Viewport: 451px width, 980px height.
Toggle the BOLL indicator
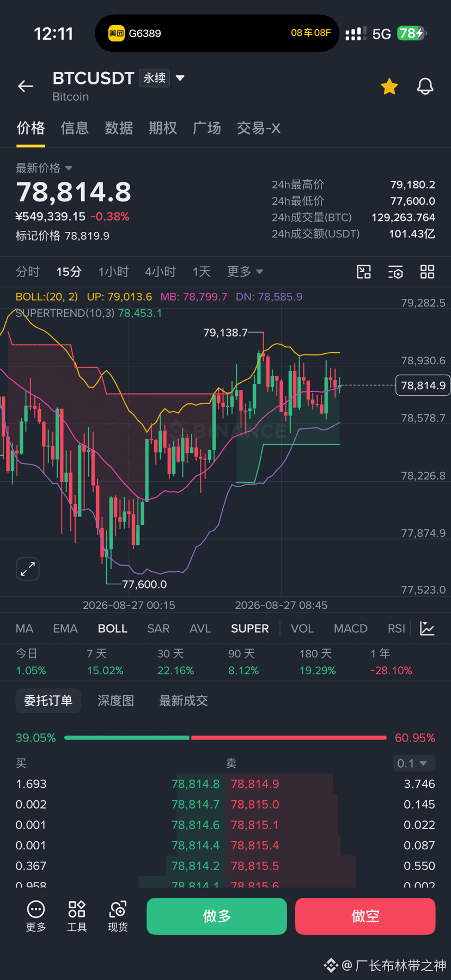[113, 628]
